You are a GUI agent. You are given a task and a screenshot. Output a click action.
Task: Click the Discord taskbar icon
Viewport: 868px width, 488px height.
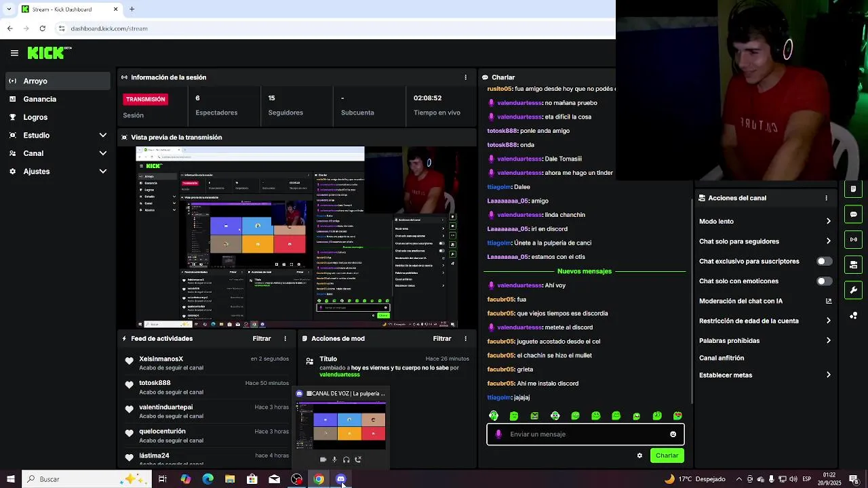pos(340,479)
